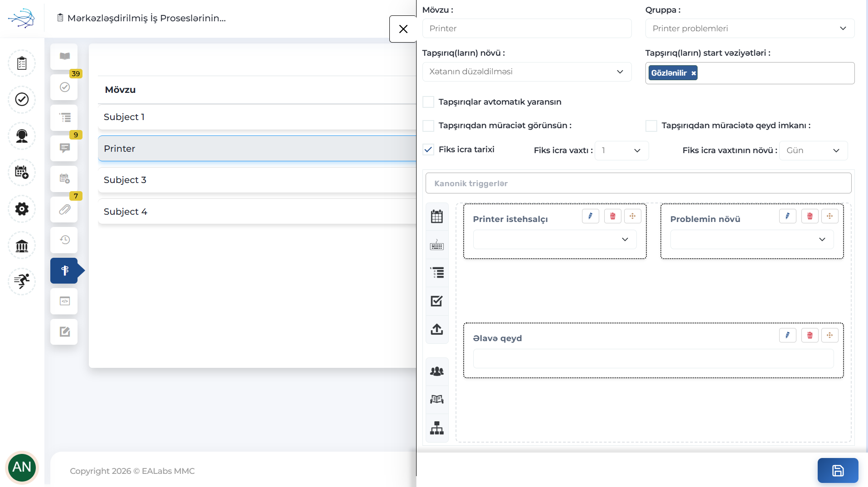Edit the Əlavə qeyd field
The height and width of the screenshot is (487, 868).
[x=787, y=335]
